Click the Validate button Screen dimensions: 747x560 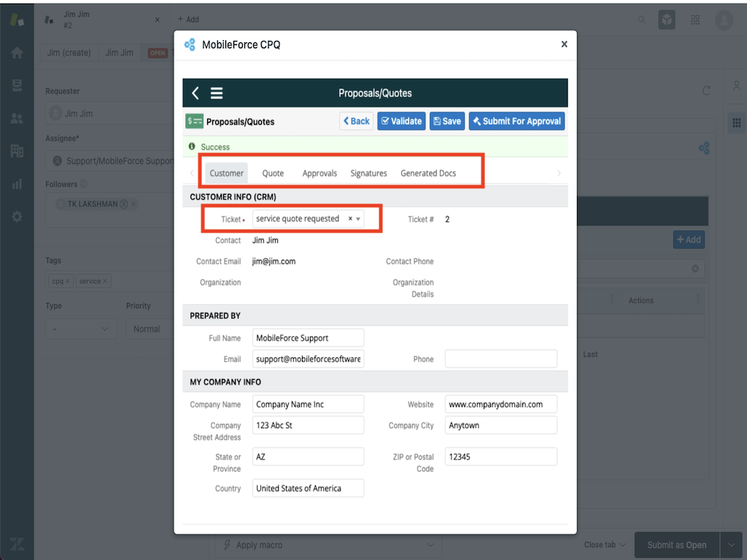401,121
